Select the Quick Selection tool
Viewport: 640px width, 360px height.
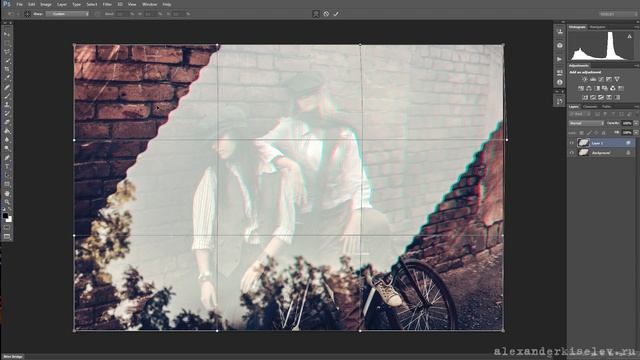click(7, 61)
